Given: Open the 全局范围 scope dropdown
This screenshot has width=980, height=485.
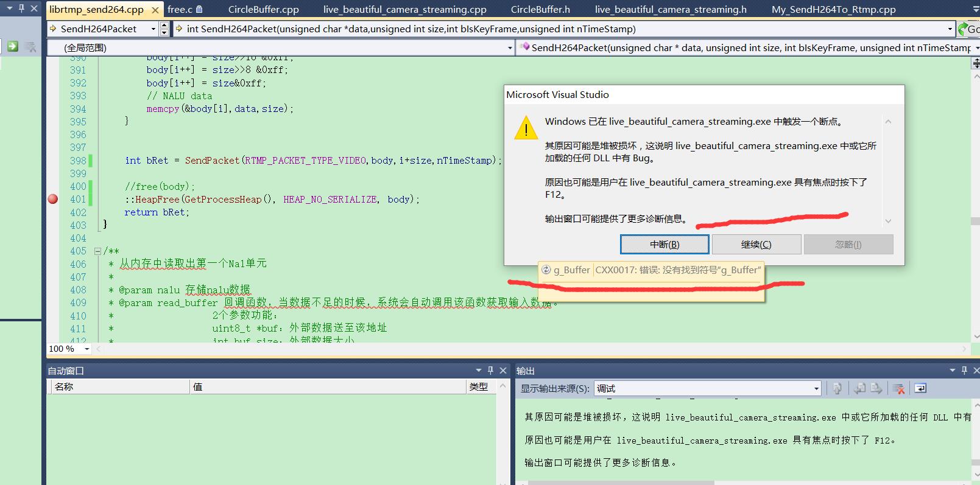Looking at the screenshot, I should (x=510, y=47).
